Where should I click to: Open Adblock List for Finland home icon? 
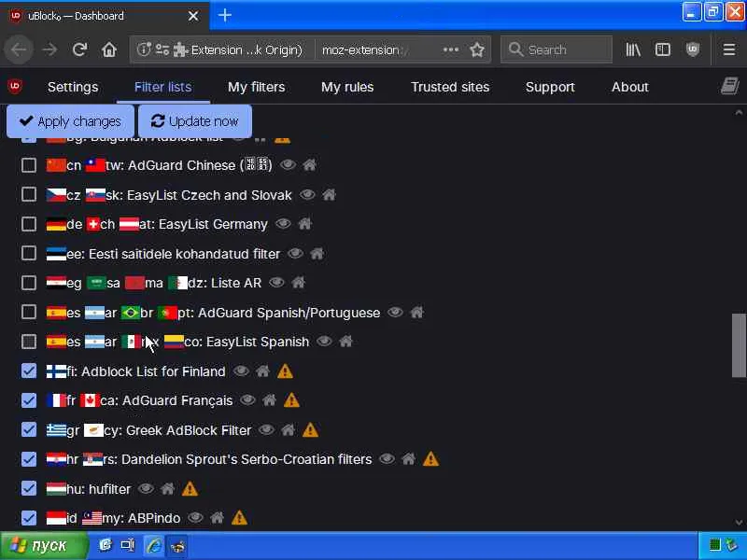coord(262,371)
